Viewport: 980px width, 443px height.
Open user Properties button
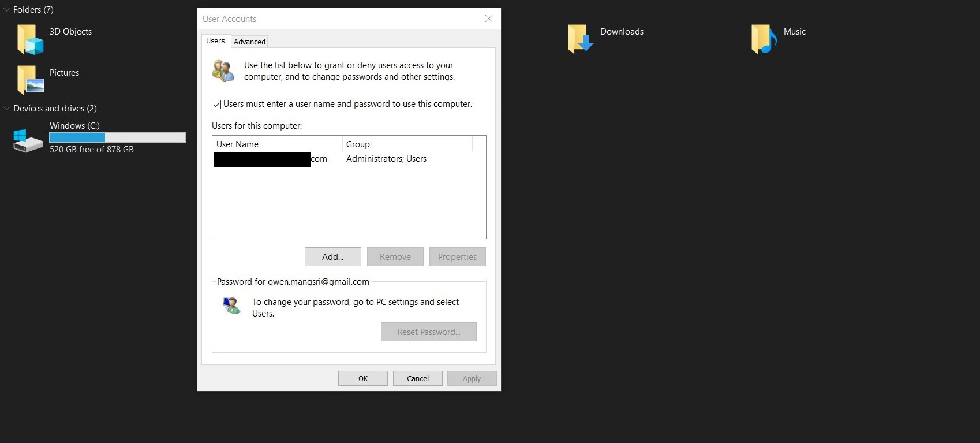click(458, 257)
